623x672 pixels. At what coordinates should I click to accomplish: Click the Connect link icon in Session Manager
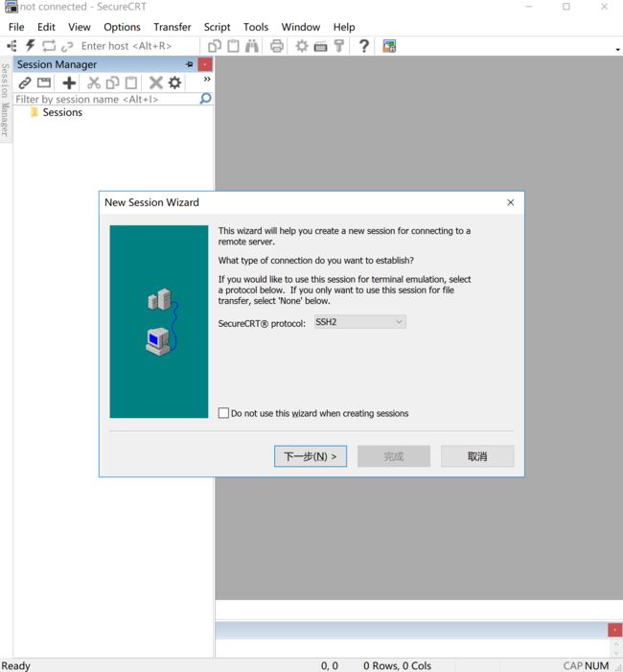(25, 82)
